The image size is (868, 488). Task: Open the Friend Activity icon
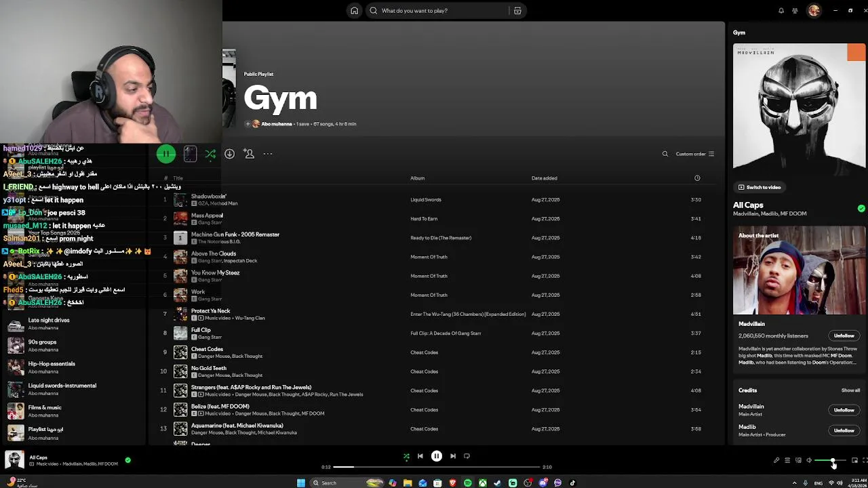pyautogui.click(x=795, y=11)
